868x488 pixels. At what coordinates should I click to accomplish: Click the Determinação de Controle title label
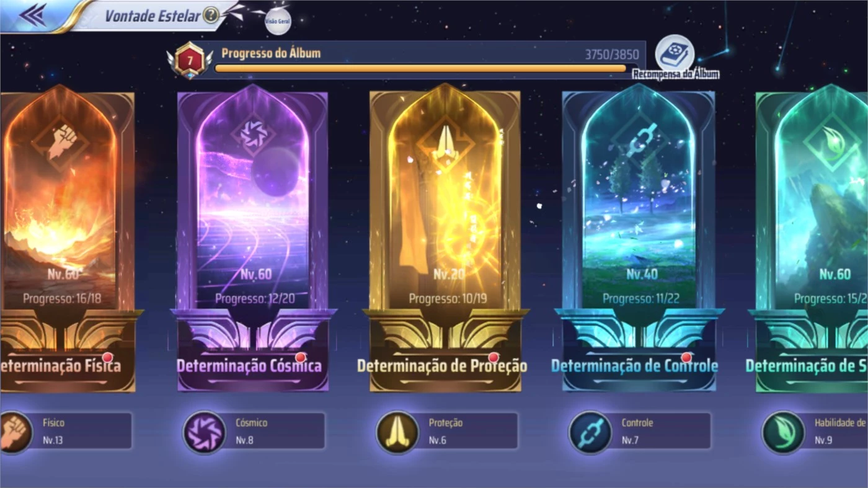click(634, 366)
